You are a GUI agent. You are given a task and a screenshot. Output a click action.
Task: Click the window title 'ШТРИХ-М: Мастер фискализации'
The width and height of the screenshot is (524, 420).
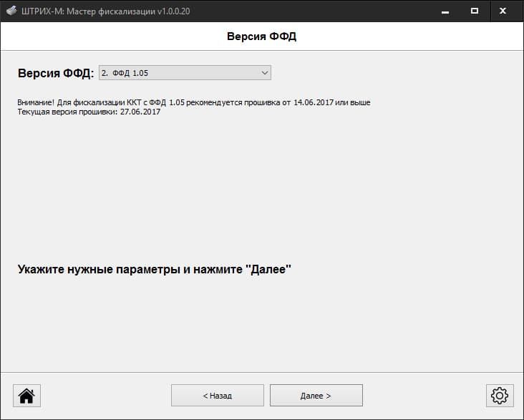pyautogui.click(x=106, y=11)
